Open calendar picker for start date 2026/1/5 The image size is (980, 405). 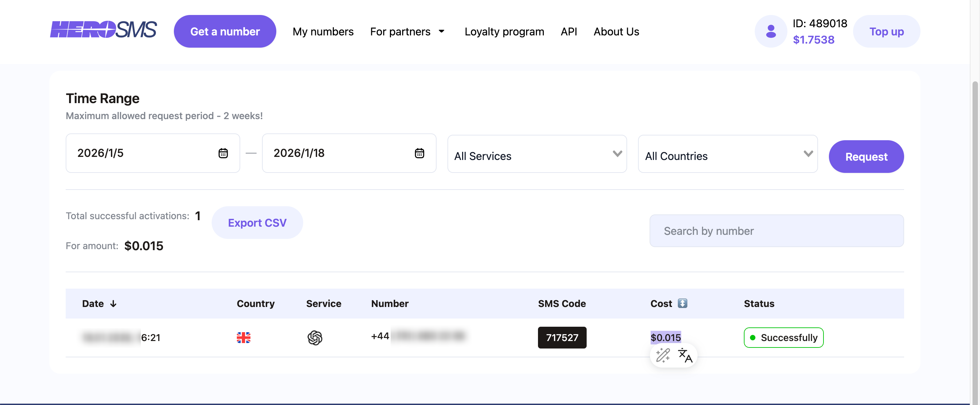pos(223,153)
